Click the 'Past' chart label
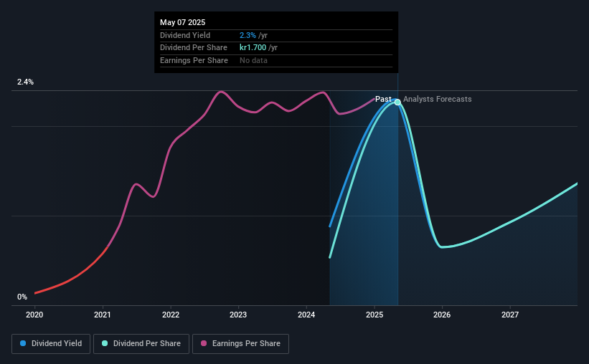Viewport: 589px width, 364px height. 383,99
